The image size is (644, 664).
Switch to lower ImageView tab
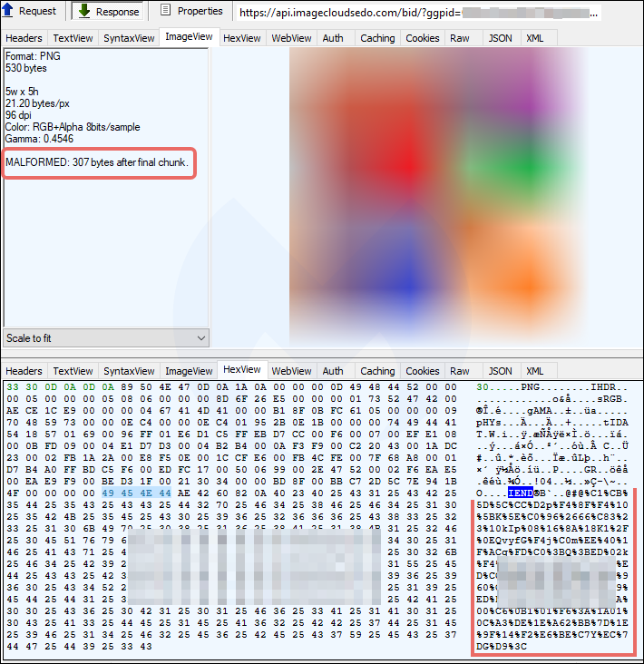[x=189, y=371]
